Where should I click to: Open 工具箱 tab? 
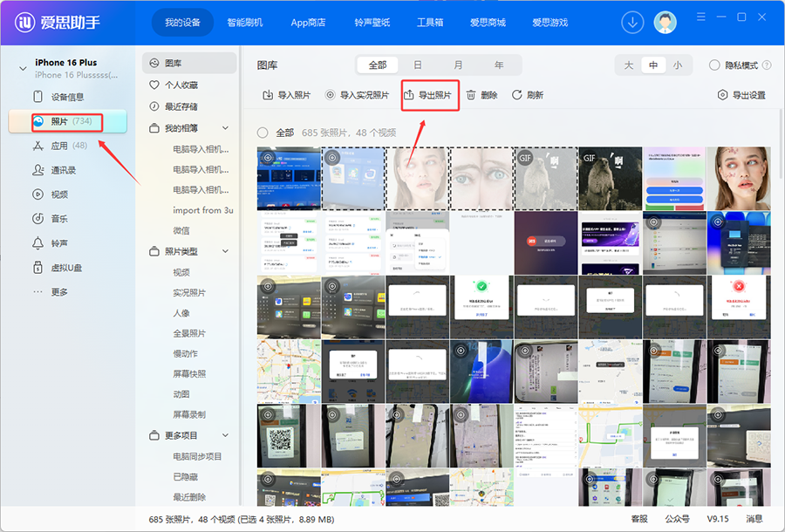point(429,23)
